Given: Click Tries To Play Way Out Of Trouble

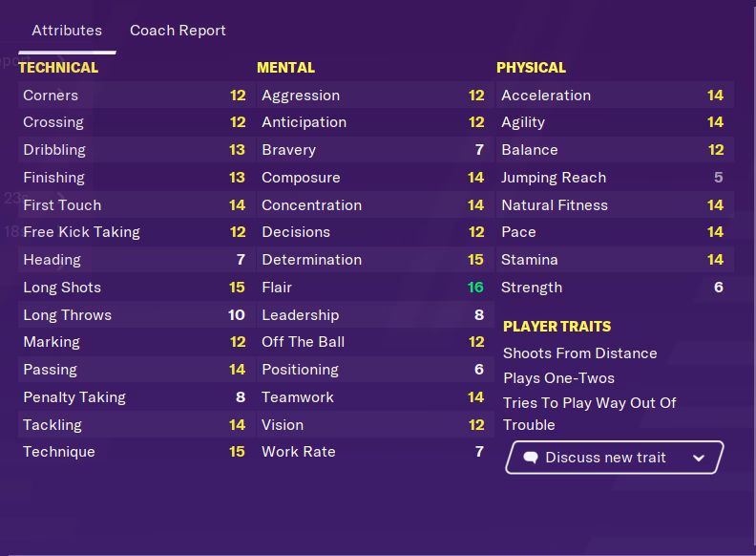Looking at the screenshot, I should coord(589,414).
